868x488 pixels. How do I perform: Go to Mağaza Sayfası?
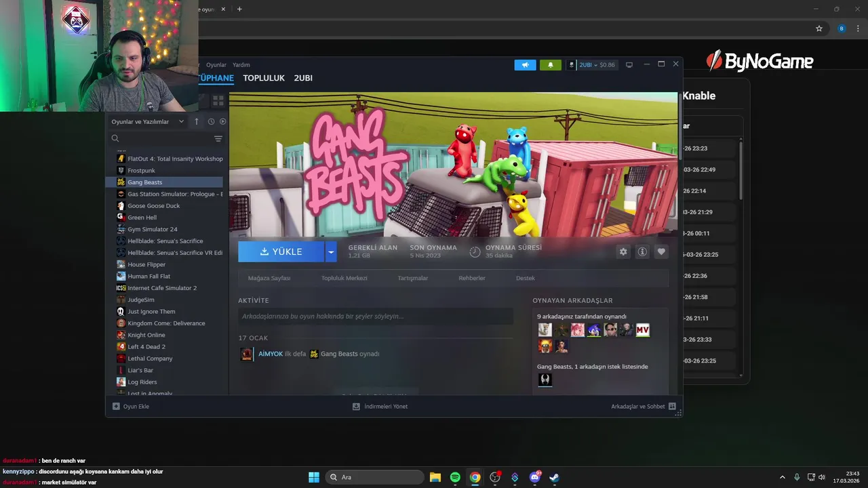click(x=269, y=279)
